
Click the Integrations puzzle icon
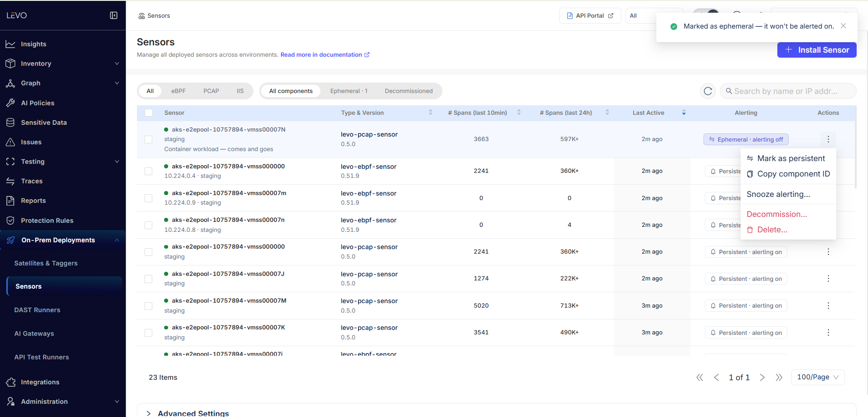pos(10,382)
